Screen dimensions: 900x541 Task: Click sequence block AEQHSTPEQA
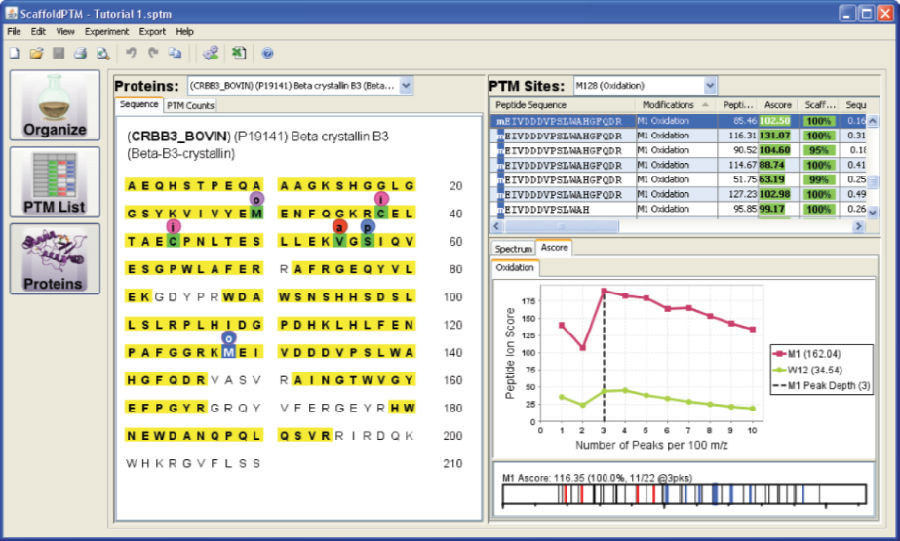(x=194, y=185)
